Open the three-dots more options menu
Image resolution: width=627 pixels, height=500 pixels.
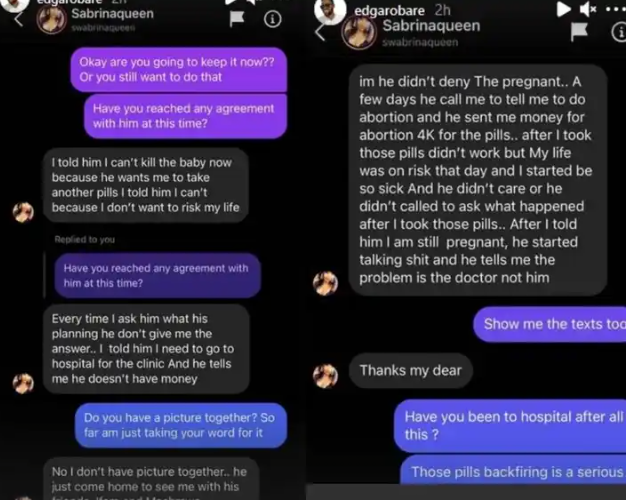615,9
